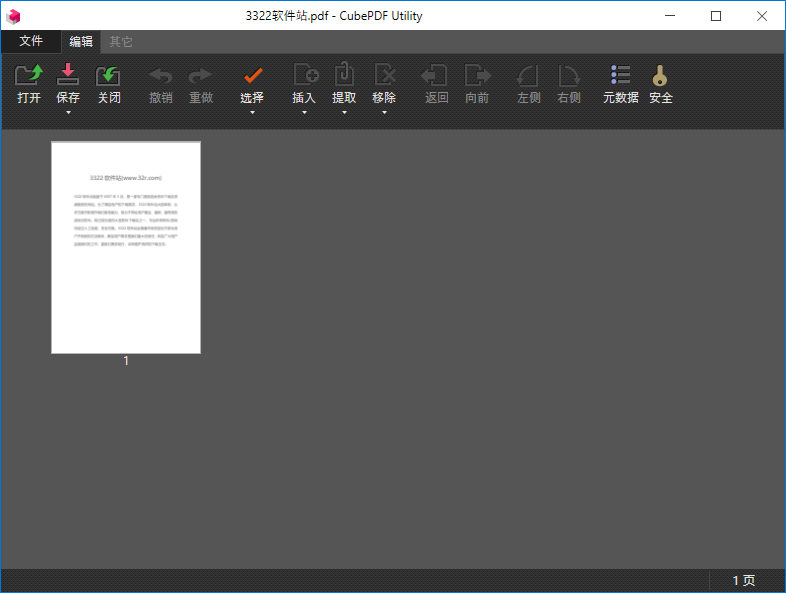Click the 撤销 (Undo) arrow icon
Viewport: 786px width, 593px height.
[x=160, y=76]
